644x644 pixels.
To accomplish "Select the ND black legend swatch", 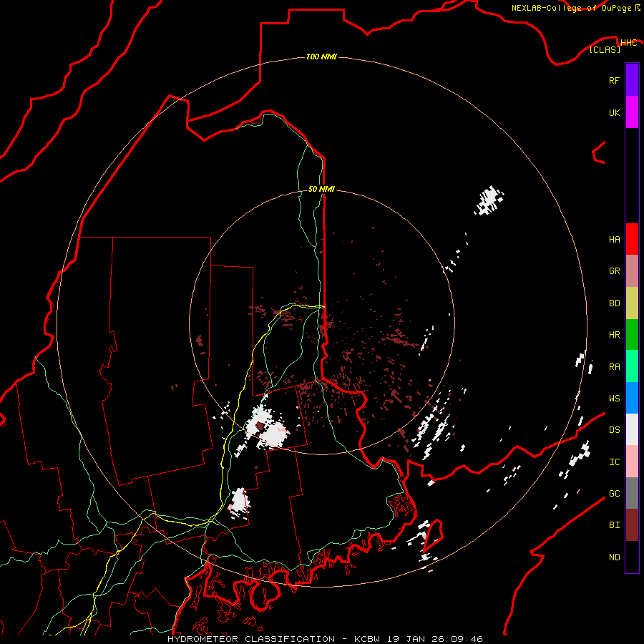I will click(632, 557).
